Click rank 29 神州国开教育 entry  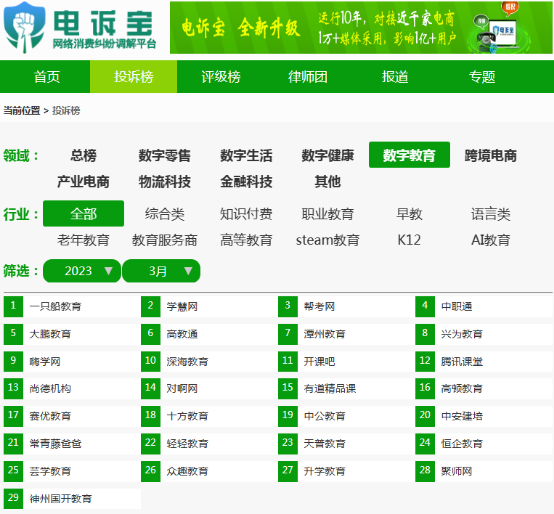pos(72,498)
